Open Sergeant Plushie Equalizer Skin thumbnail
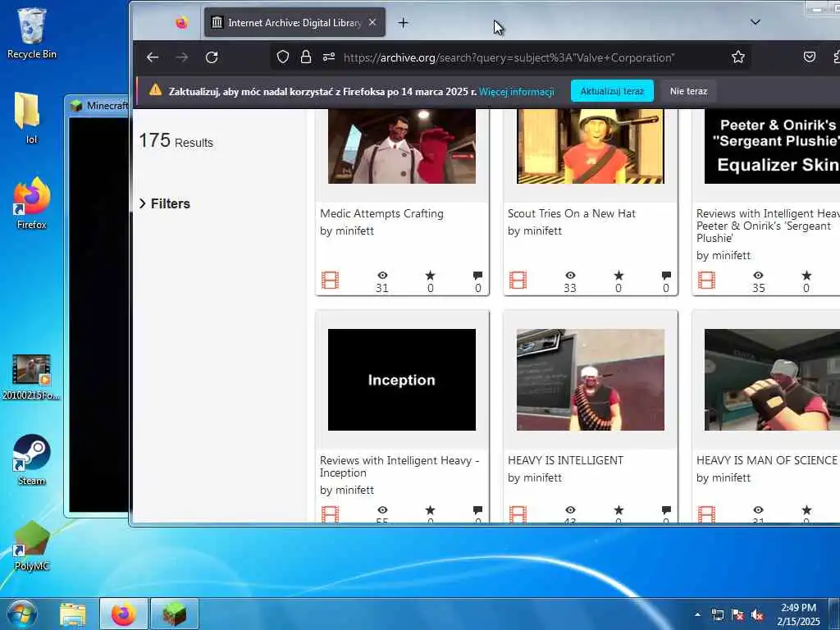Viewport: 840px width, 630px height. coord(772,146)
